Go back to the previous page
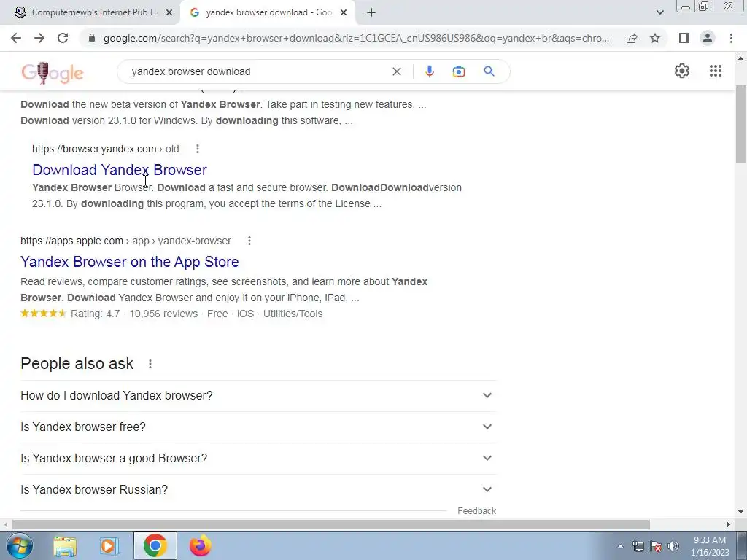The width and height of the screenshot is (747, 560). 16,38
